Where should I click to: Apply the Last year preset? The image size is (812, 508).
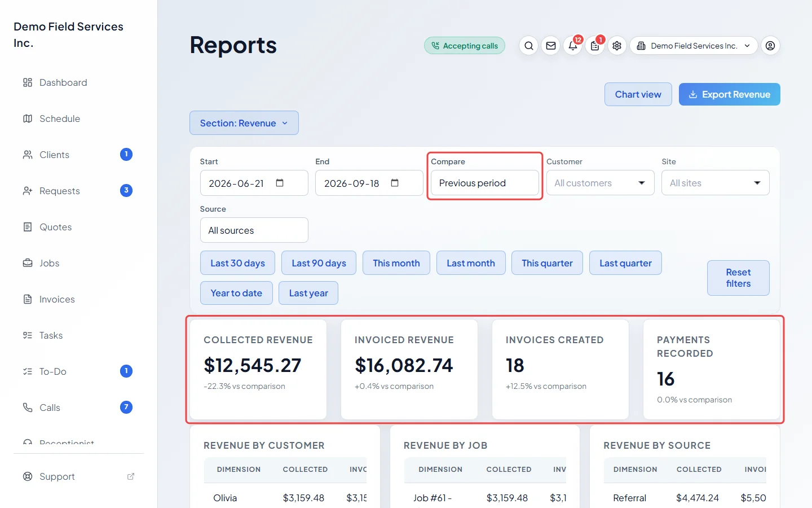308,293
